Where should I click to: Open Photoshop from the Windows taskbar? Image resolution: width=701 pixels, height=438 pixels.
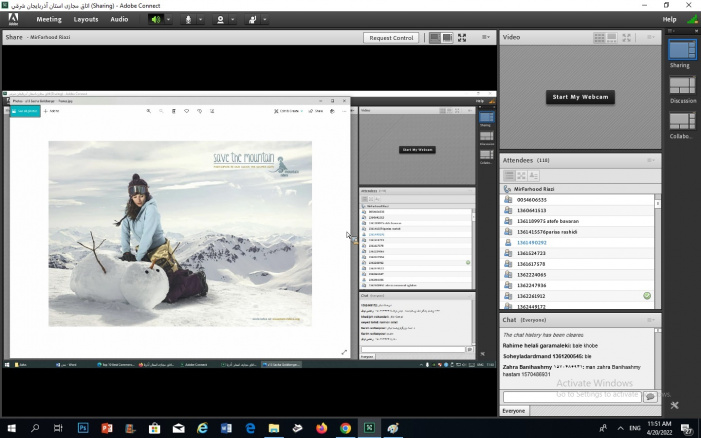(84, 428)
